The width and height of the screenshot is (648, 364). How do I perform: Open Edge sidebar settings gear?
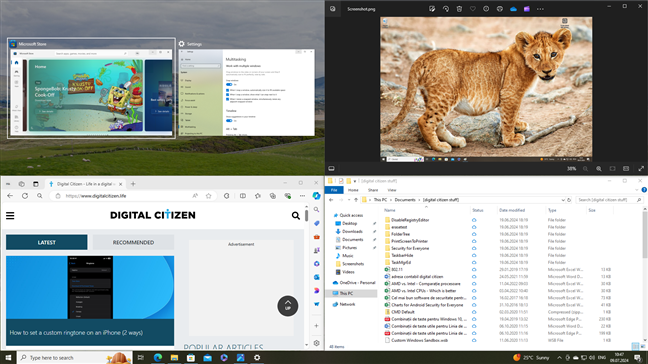(x=317, y=343)
